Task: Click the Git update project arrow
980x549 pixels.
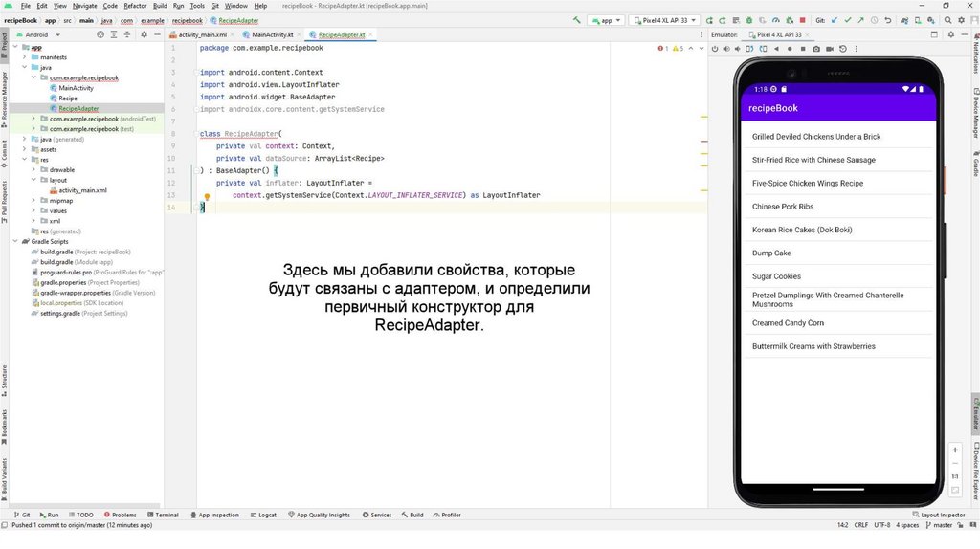Action: pos(835,20)
